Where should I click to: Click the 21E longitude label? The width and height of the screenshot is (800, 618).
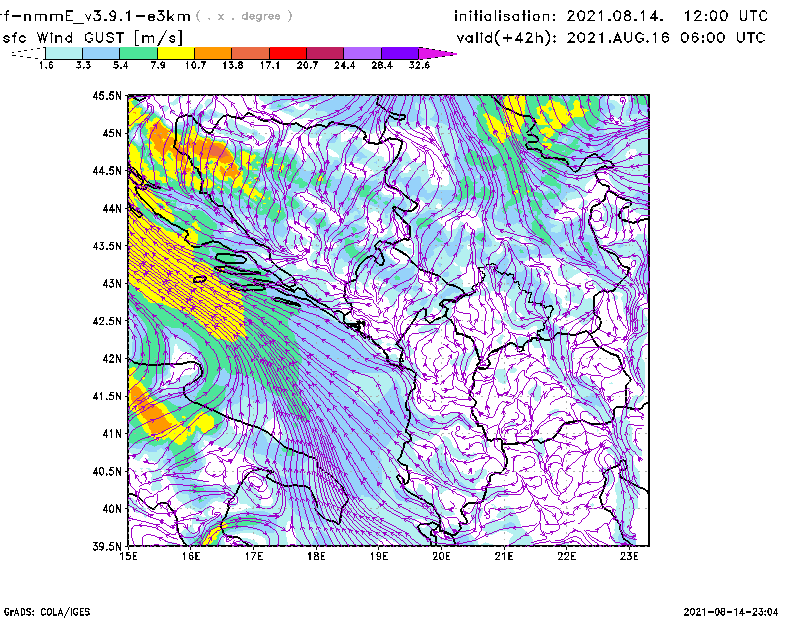[x=504, y=556]
